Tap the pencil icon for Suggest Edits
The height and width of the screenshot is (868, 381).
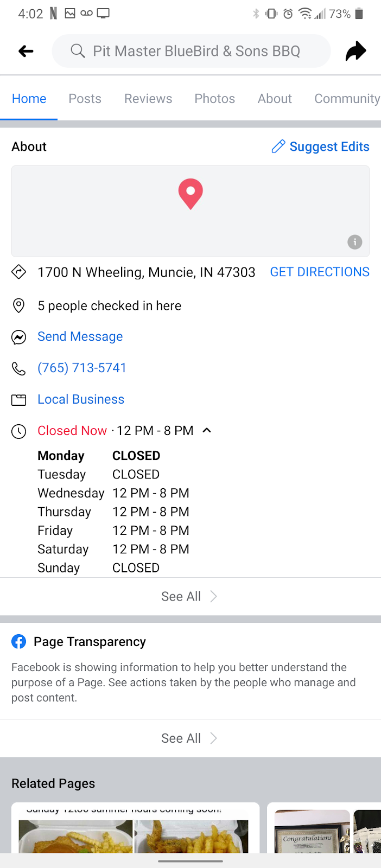pos(278,146)
